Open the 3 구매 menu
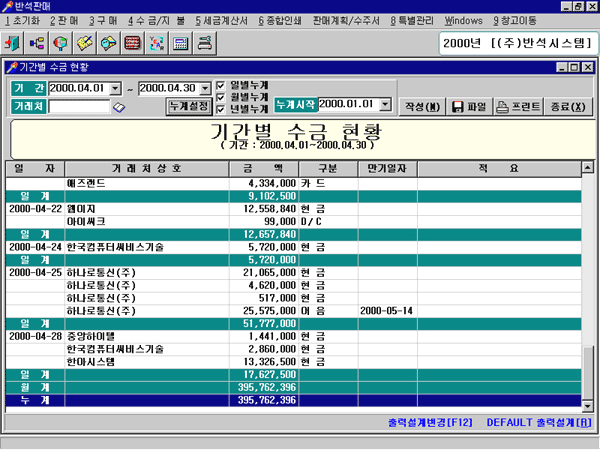Viewport: 600px width, 450px height. [103, 21]
